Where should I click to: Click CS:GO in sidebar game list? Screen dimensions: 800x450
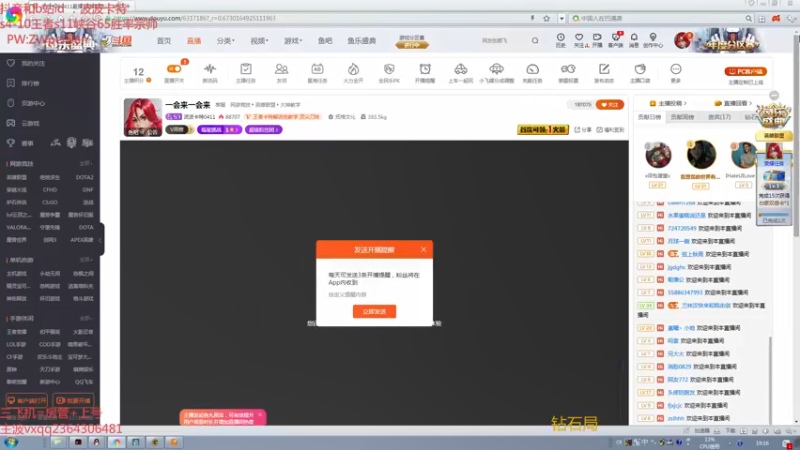(x=49, y=202)
